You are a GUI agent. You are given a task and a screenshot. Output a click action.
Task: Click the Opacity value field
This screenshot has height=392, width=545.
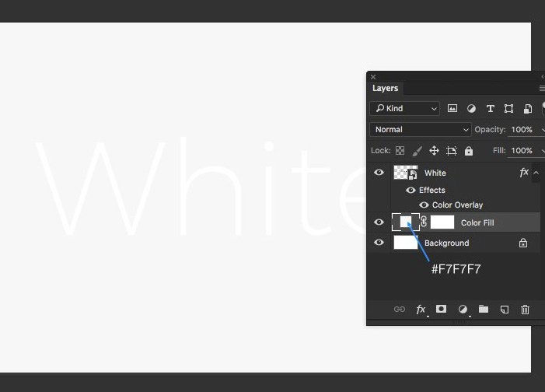(522, 130)
